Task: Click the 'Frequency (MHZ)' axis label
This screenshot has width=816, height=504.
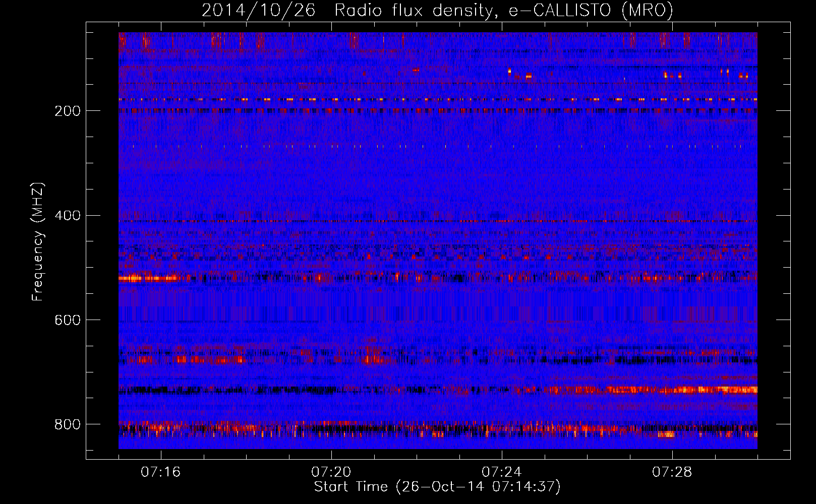Action: point(38,242)
